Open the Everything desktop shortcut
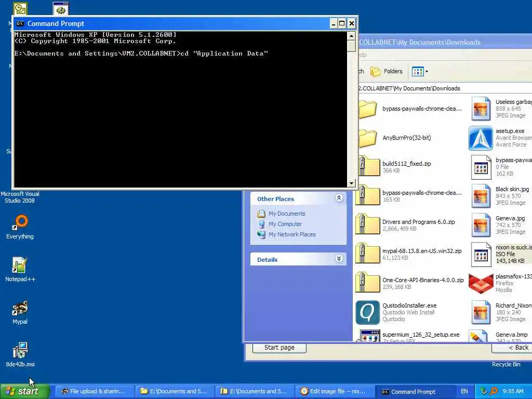532x399 pixels. point(20,222)
